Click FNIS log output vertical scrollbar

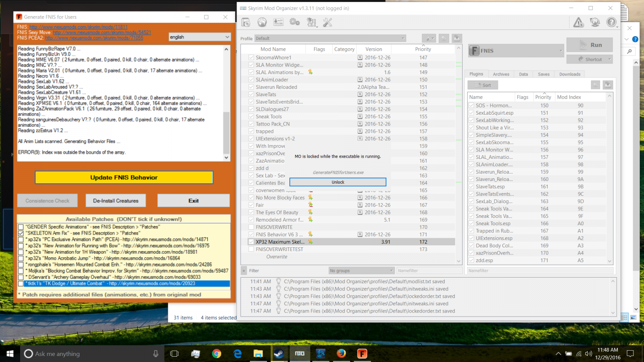click(x=226, y=103)
